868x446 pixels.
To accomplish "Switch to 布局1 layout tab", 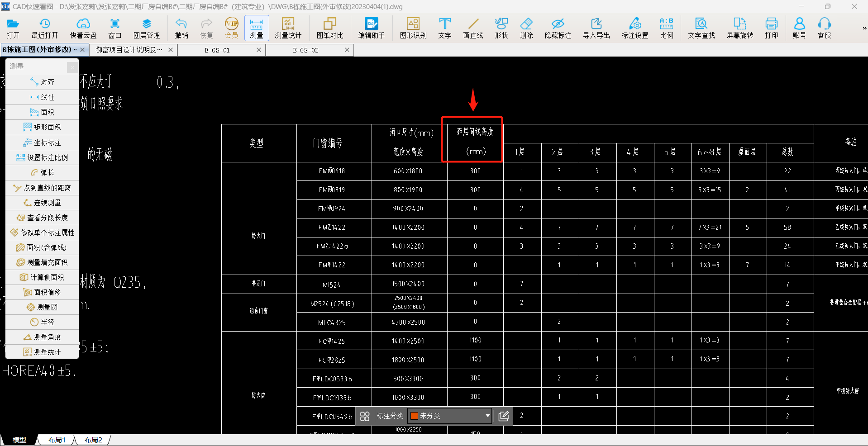I will click(x=57, y=440).
